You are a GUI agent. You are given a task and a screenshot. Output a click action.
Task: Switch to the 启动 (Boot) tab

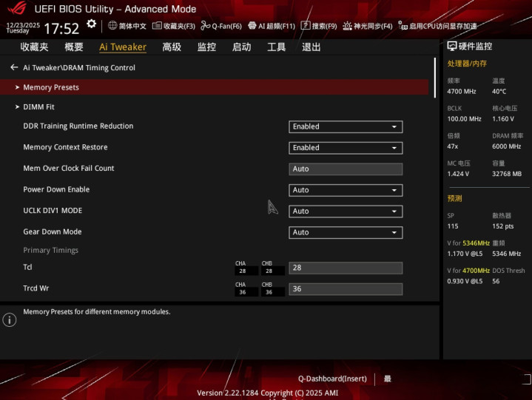click(242, 47)
